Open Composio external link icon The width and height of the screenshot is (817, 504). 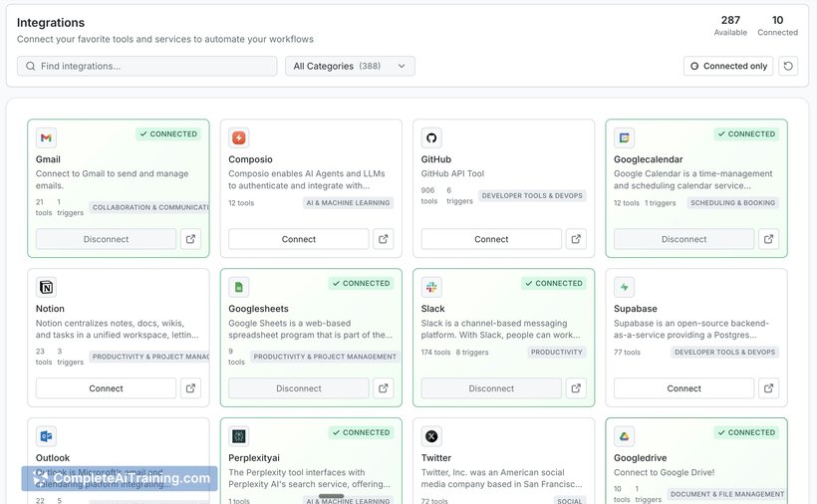coord(384,239)
